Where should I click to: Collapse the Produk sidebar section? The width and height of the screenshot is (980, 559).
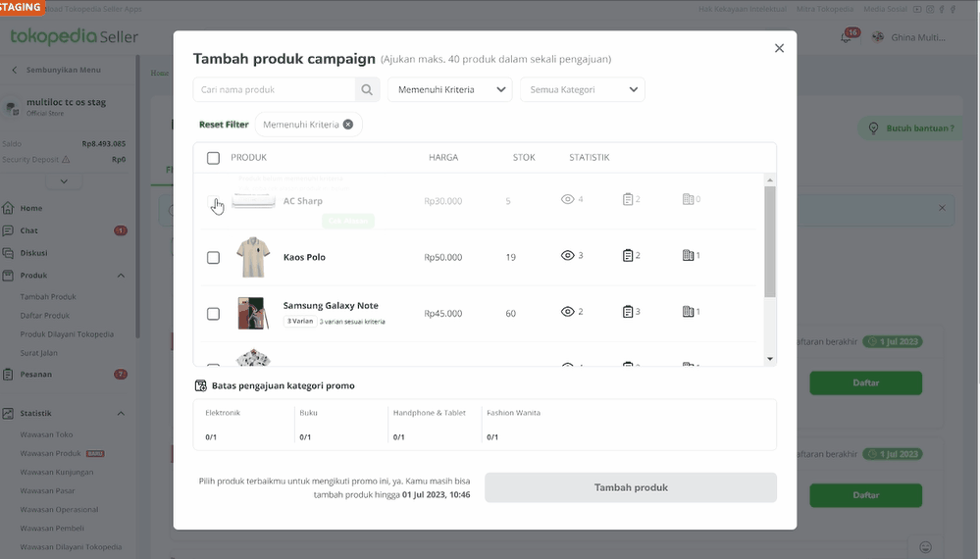pos(121,276)
